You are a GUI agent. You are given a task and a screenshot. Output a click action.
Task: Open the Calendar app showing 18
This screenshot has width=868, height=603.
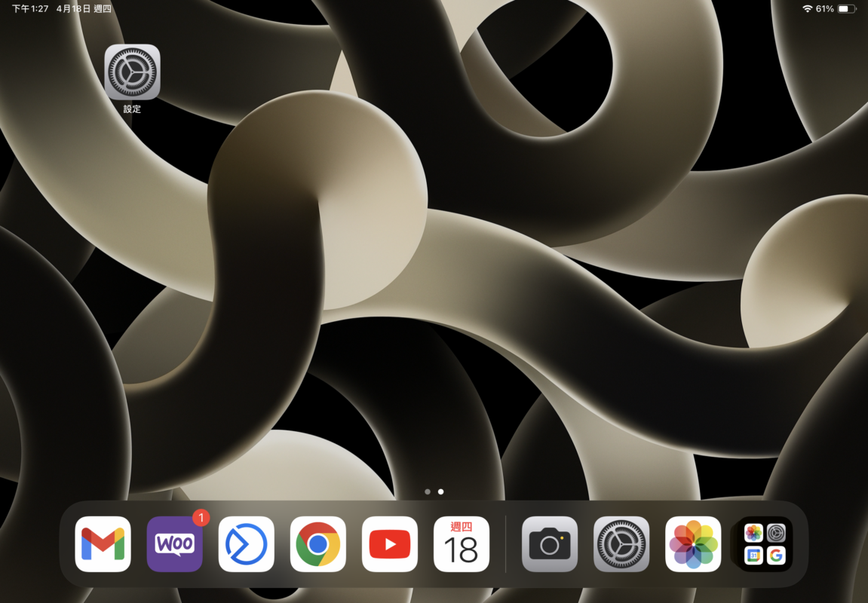tap(461, 543)
